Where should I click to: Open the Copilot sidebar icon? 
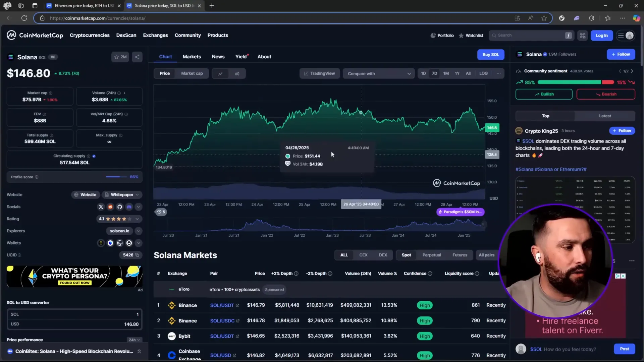pos(636,18)
